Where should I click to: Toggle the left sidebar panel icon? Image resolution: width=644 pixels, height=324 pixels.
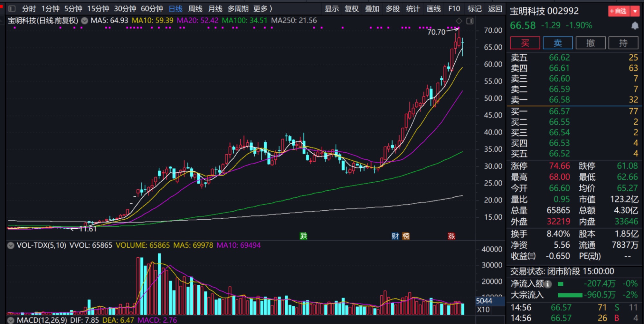click(12, 9)
